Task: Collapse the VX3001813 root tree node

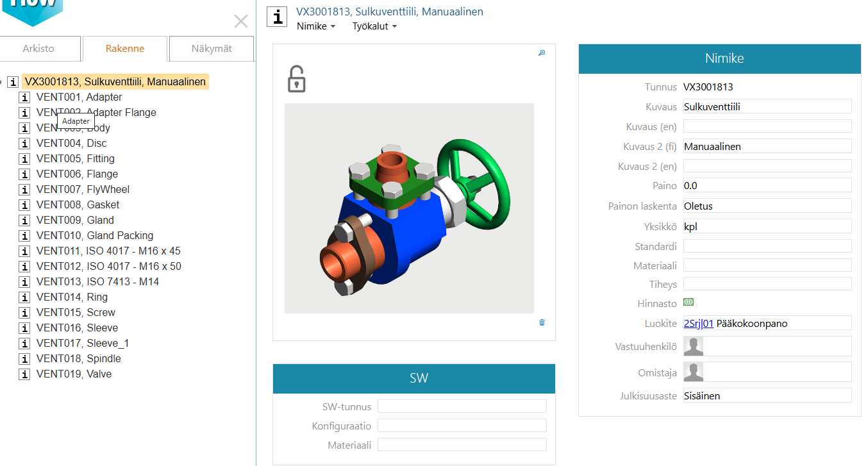Action: pos(3,82)
